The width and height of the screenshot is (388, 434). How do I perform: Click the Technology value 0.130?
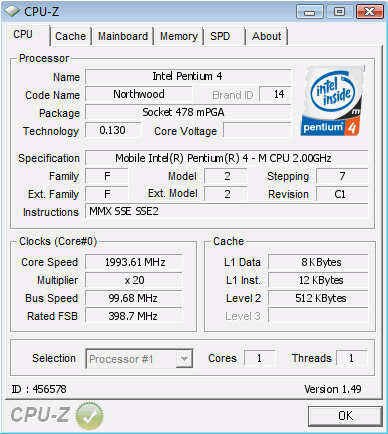(113, 130)
